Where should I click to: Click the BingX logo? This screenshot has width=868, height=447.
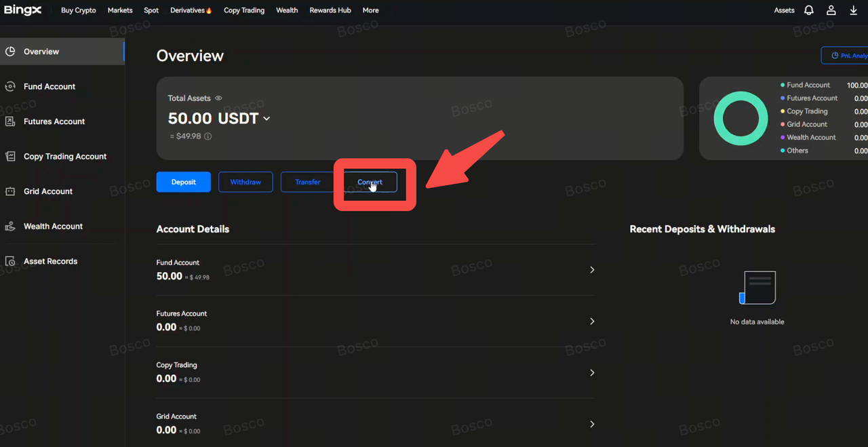[x=23, y=10]
